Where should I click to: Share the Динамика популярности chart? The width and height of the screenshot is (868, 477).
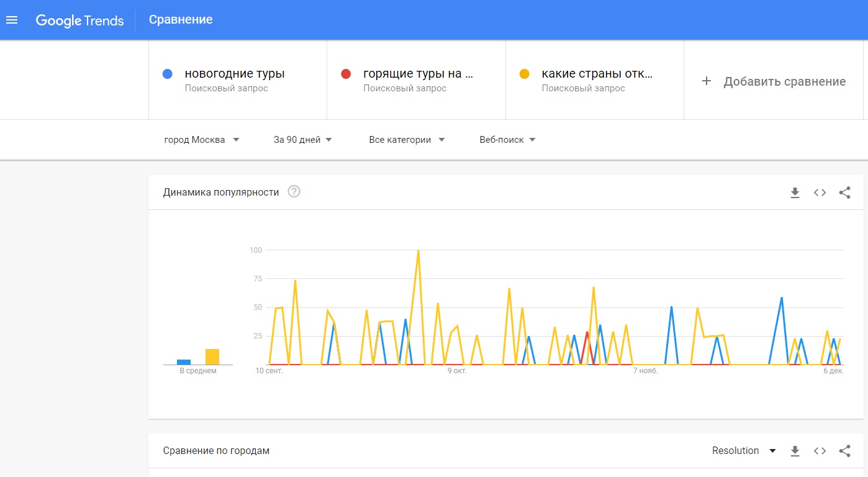tap(844, 193)
